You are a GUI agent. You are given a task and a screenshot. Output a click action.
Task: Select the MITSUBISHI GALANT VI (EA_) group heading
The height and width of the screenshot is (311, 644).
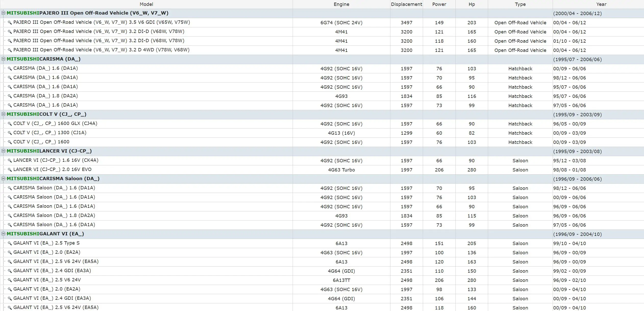[45, 234]
